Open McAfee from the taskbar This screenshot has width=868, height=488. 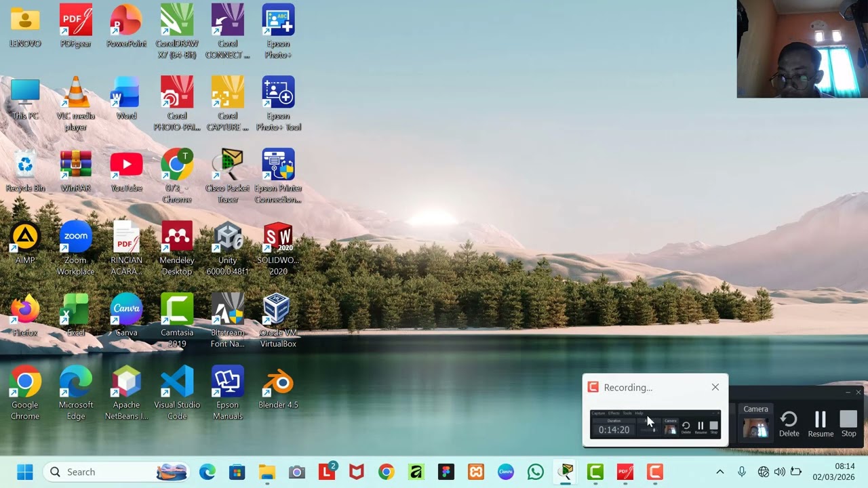click(x=357, y=472)
